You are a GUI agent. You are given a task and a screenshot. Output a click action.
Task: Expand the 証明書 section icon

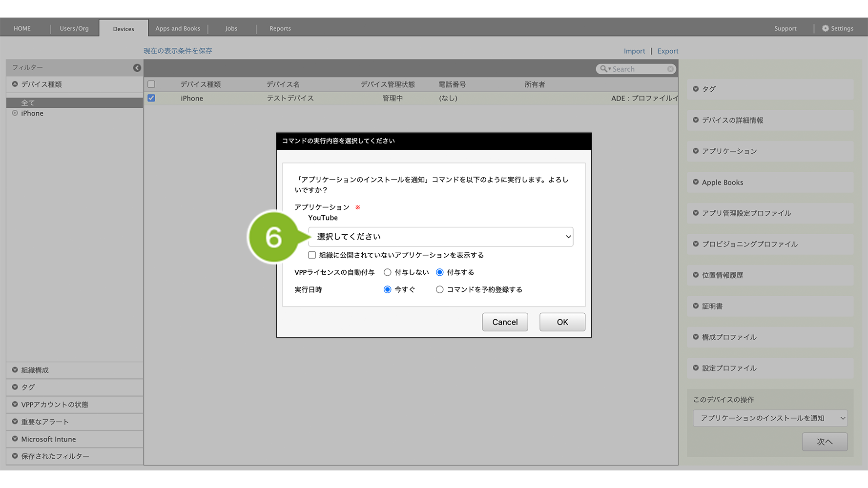(696, 306)
